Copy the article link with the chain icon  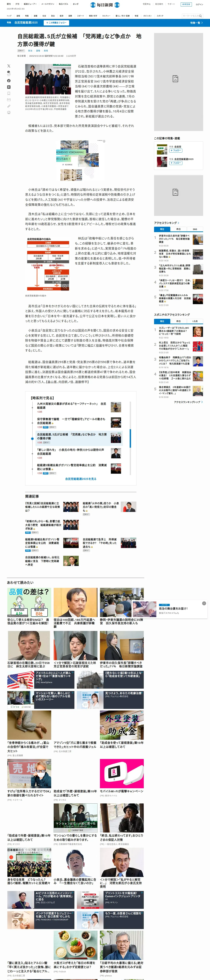9,106
